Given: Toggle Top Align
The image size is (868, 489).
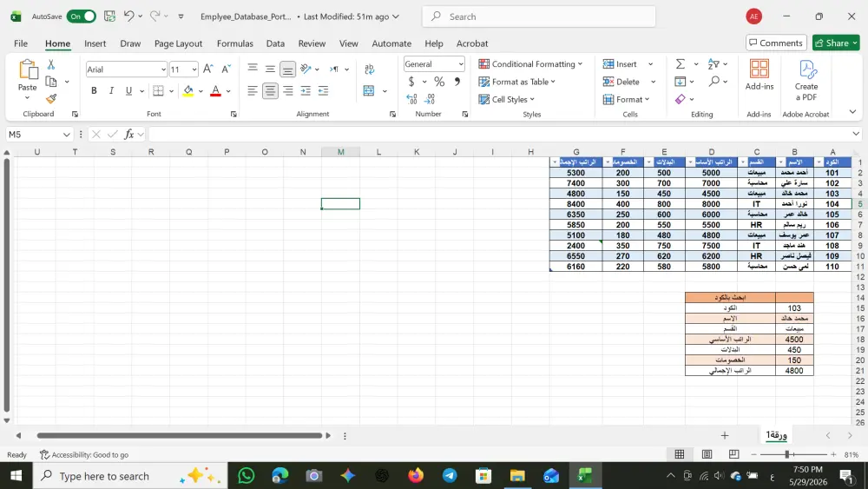Looking at the screenshot, I should pos(253,69).
